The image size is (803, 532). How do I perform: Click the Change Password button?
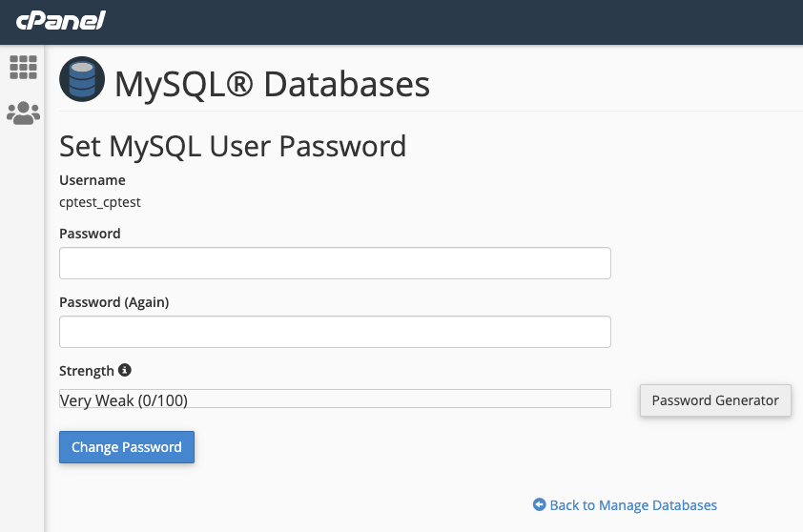(127, 447)
